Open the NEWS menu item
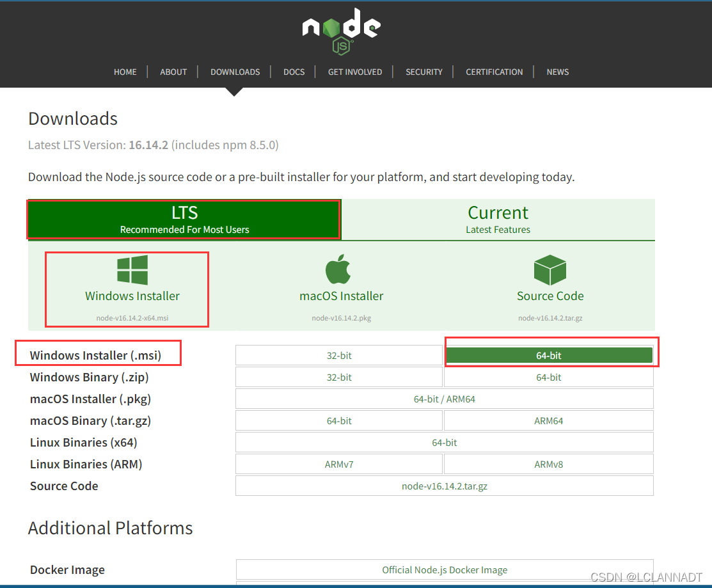This screenshot has width=712, height=588. click(558, 72)
